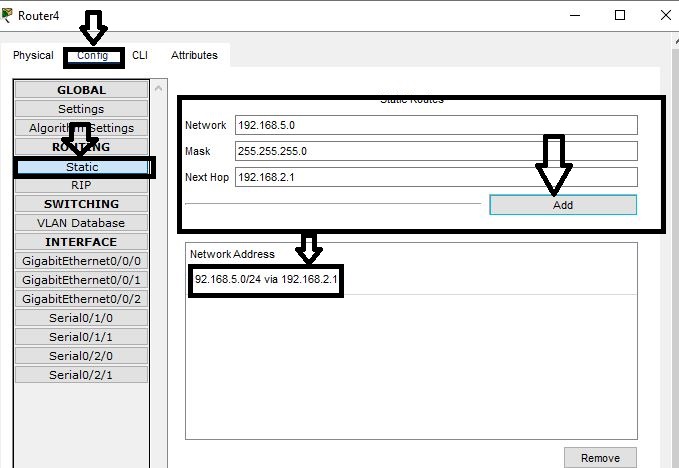Open Serial0/2/1 interface settings
The image size is (679, 468).
[x=81, y=375]
